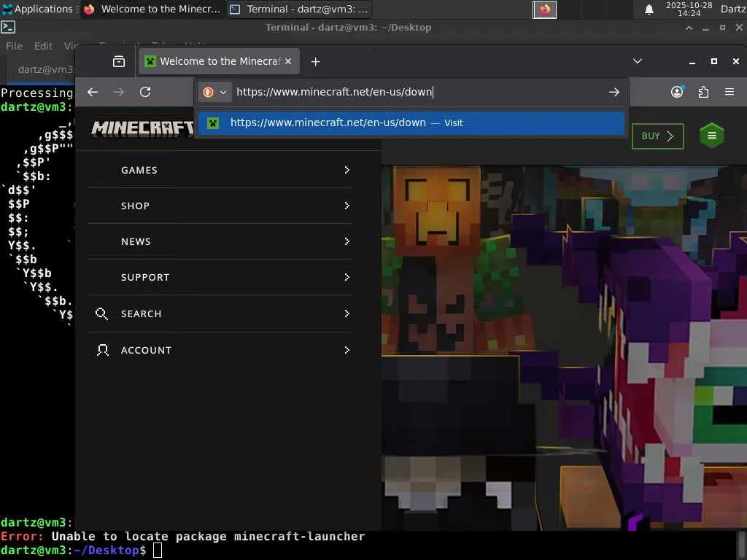Open the recent browsing Firefox View icon
Viewport: 747px width, 560px height.
(x=119, y=61)
